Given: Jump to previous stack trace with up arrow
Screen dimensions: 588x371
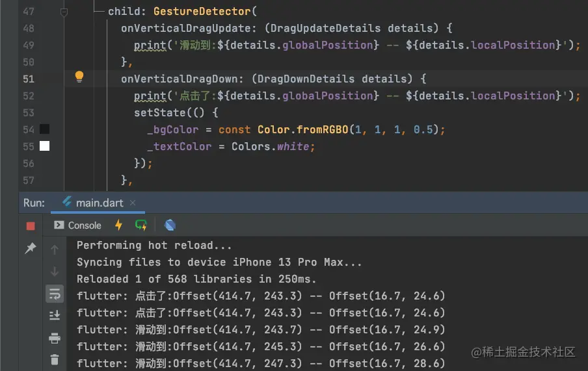Looking at the screenshot, I should 55,249.
